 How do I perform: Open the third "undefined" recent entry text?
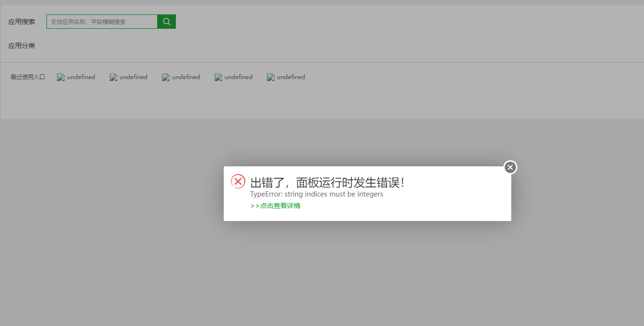[186, 77]
